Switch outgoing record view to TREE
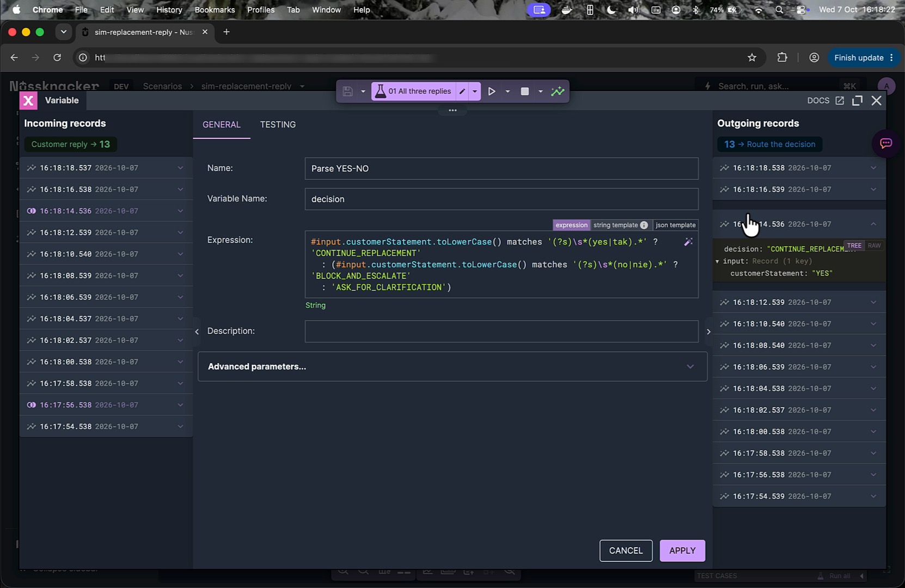 [x=854, y=246]
